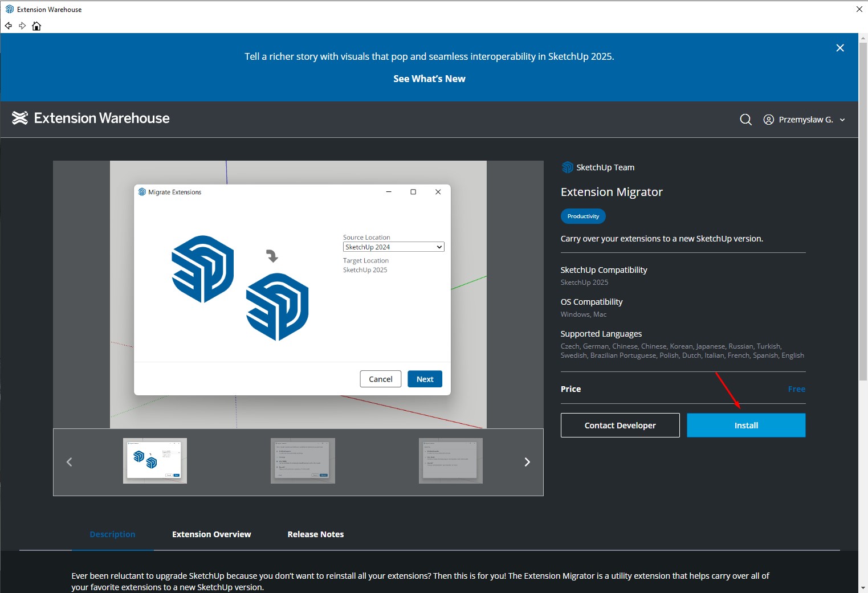The width and height of the screenshot is (868, 593).
Task: Dismiss the SketchUp 2025 blue banner
Action: tap(840, 48)
